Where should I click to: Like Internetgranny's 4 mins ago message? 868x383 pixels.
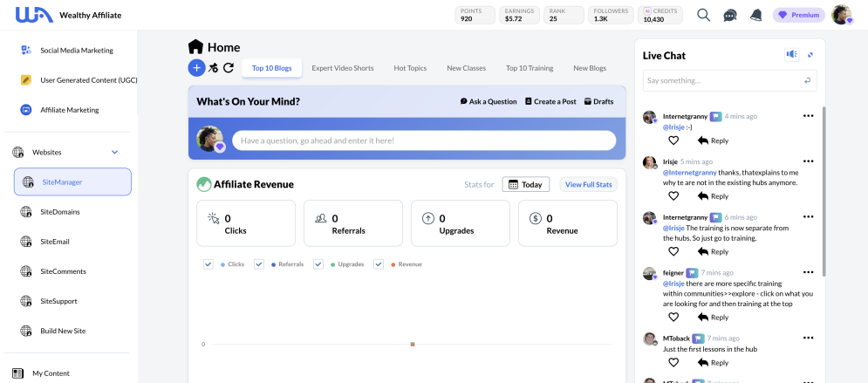point(673,140)
